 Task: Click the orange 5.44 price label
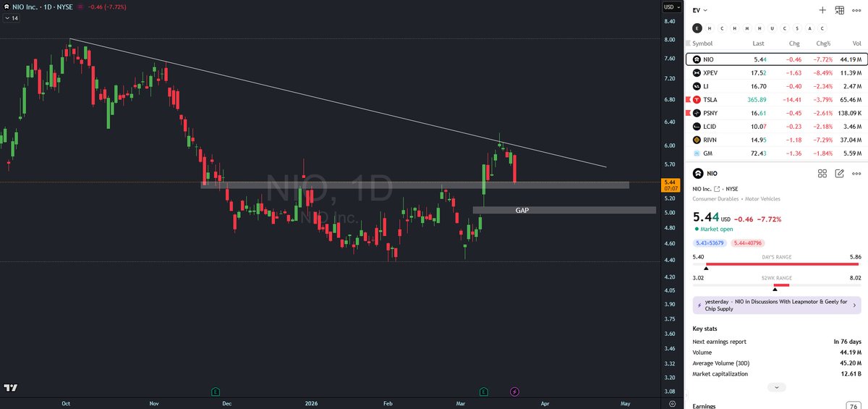pos(670,185)
